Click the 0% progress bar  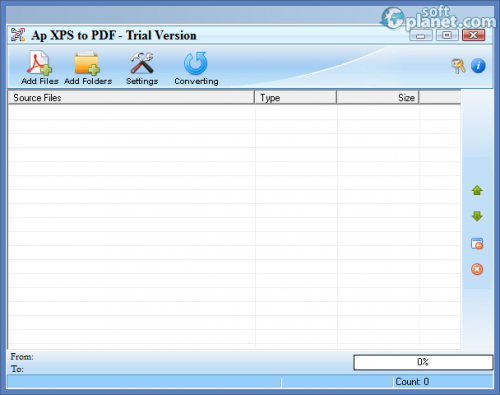423,362
